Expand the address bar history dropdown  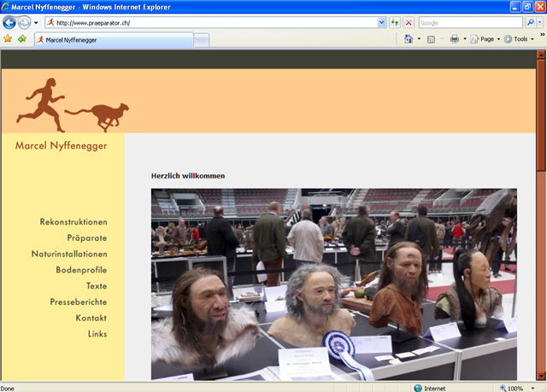381,22
